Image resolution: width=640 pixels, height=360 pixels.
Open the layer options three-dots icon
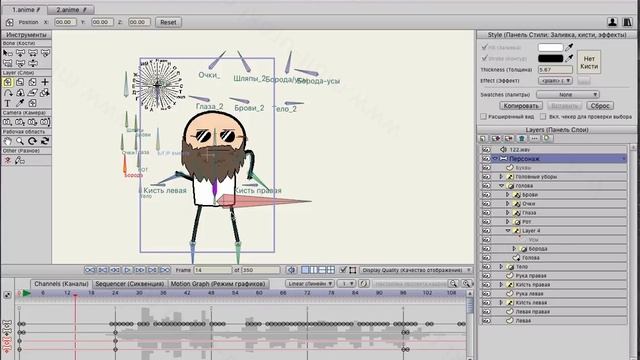534,138
